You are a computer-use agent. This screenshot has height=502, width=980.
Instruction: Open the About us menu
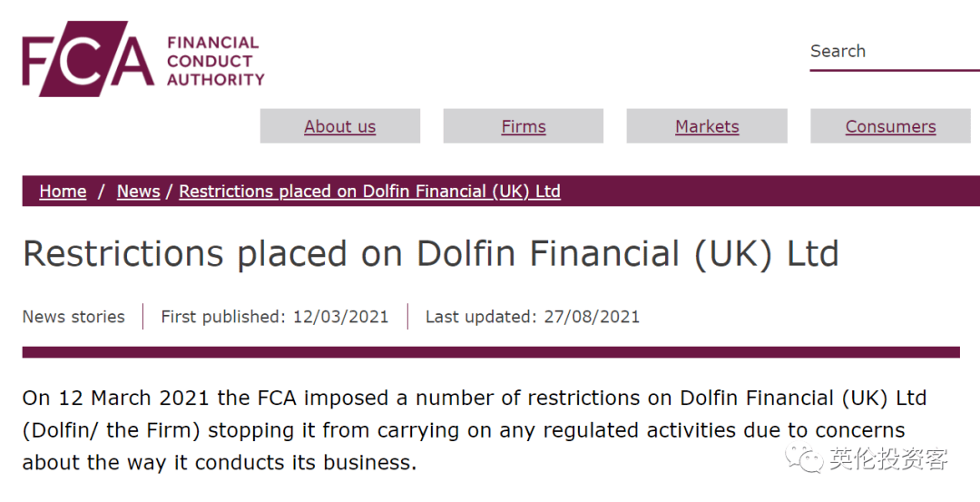340,126
